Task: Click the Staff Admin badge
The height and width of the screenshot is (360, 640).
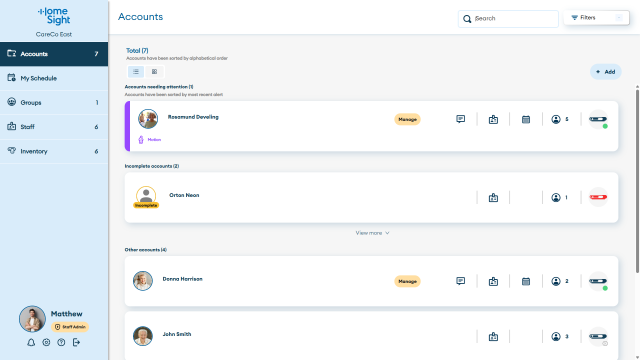Action: 70,327
